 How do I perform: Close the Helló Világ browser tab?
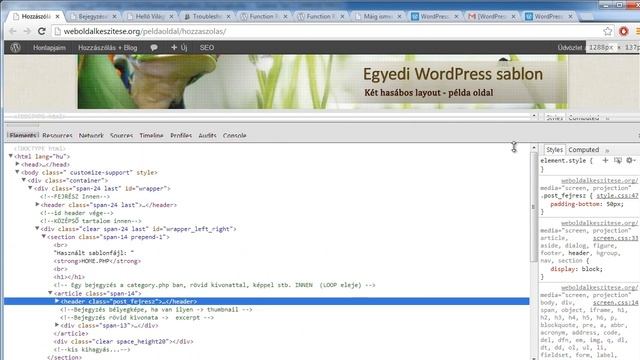pyautogui.click(x=171, y=17)
